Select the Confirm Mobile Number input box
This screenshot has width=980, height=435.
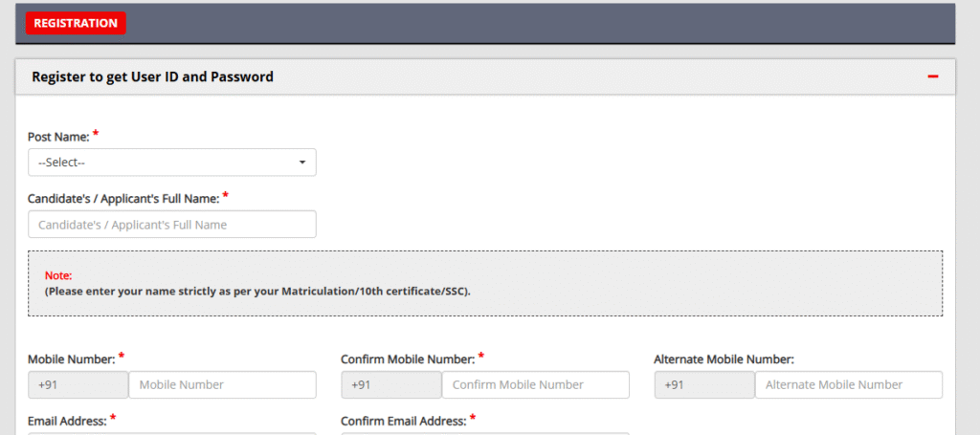[535, 384]
